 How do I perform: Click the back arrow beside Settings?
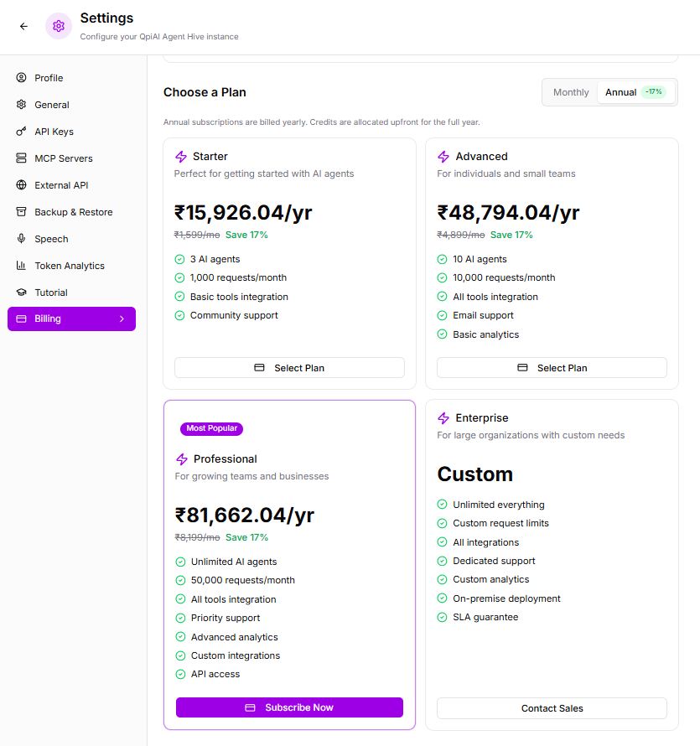23,26
